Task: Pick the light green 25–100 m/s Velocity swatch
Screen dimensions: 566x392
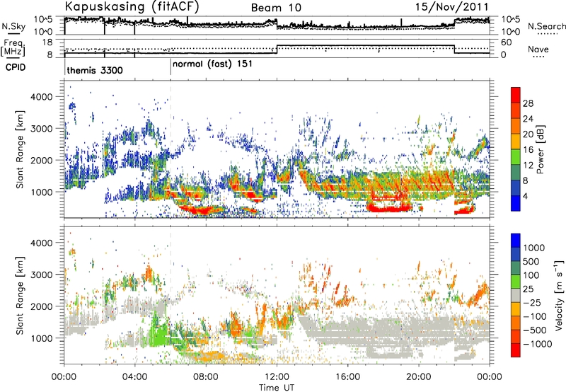Action: coord(516,282)
